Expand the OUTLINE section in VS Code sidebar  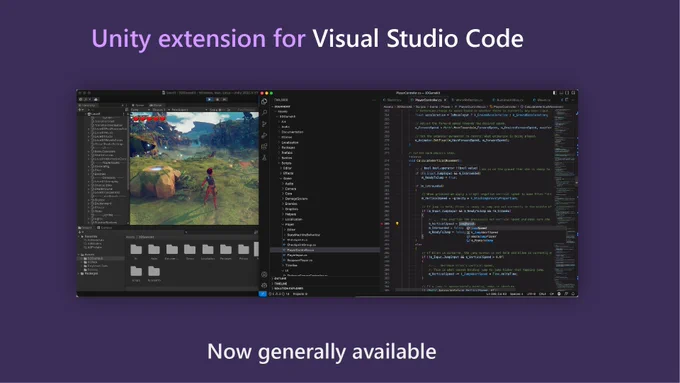coord(325,278)
